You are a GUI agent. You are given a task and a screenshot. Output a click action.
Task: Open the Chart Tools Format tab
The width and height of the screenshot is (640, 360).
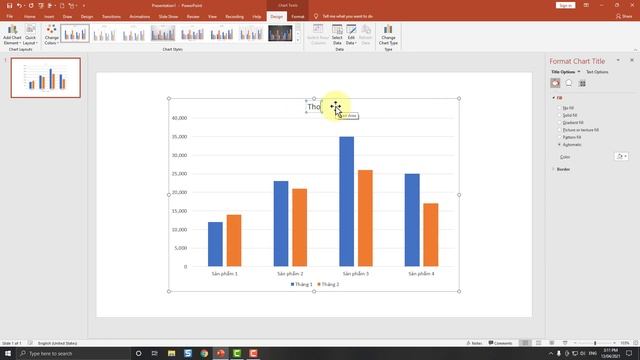pyautogui.click(x=298, y=17)
